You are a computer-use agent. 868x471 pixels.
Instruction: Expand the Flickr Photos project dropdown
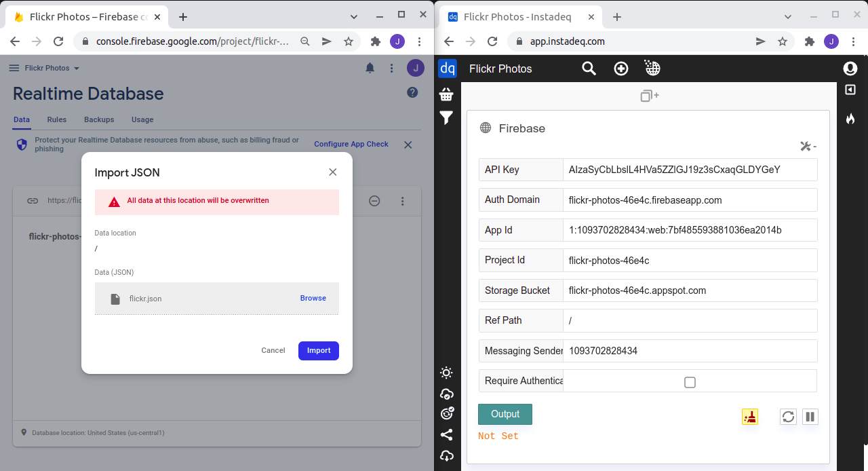[52, 68]
